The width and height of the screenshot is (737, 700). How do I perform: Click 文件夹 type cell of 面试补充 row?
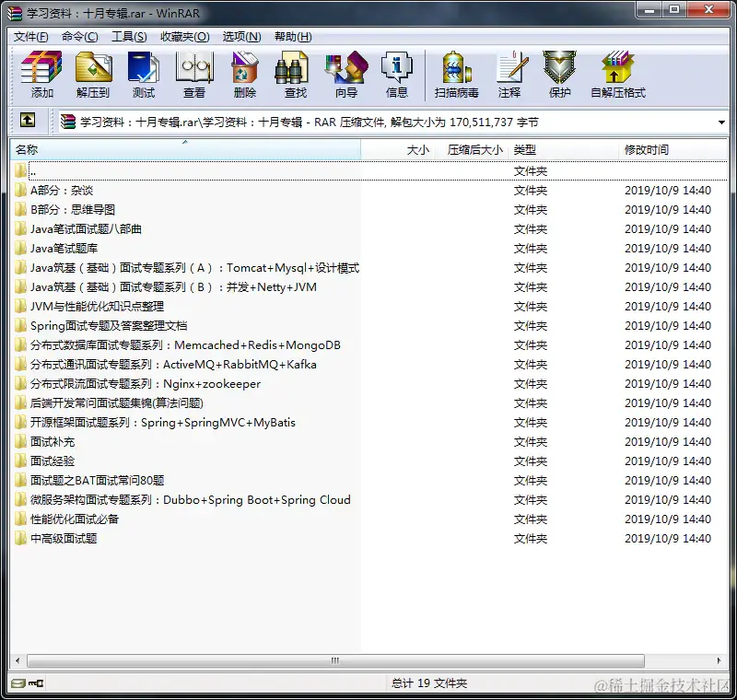pos(531,441)
